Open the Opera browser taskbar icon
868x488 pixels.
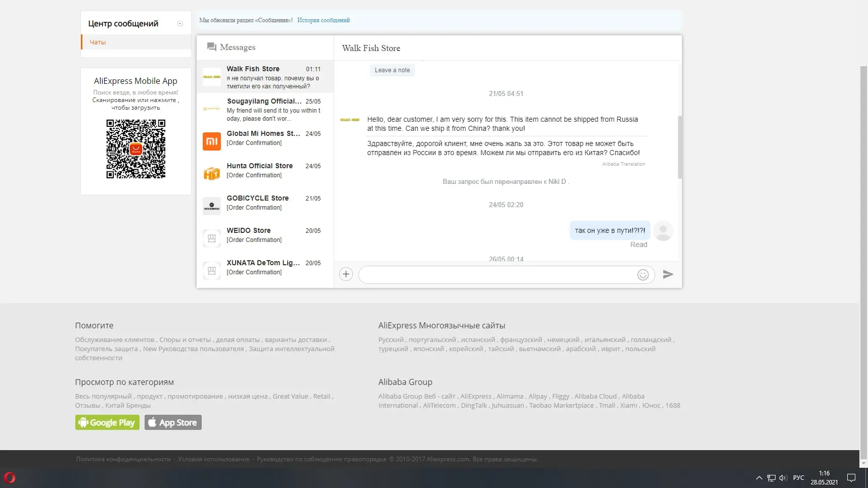coord(10,477)
